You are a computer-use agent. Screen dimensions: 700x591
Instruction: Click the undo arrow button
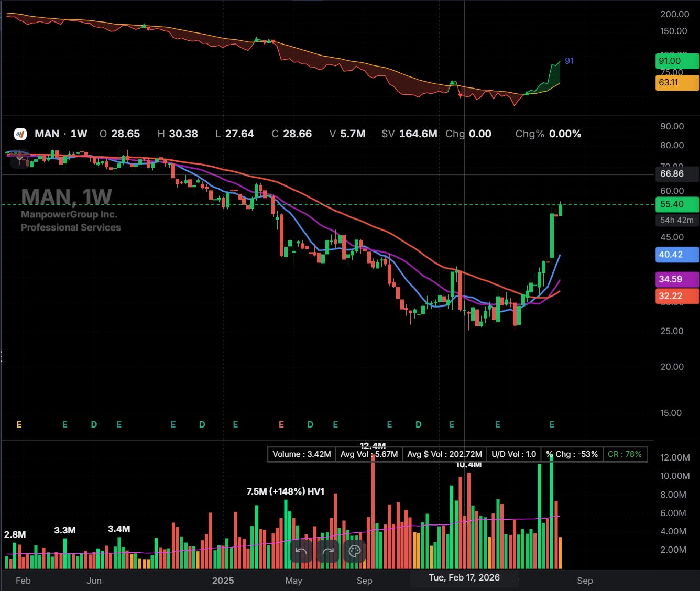[x=301, y=551]
